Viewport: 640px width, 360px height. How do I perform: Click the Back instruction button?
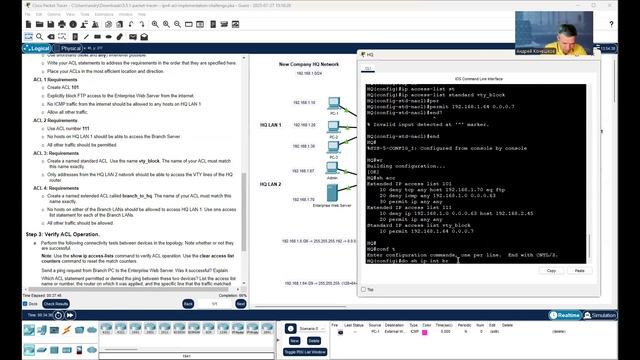(188, 304)
